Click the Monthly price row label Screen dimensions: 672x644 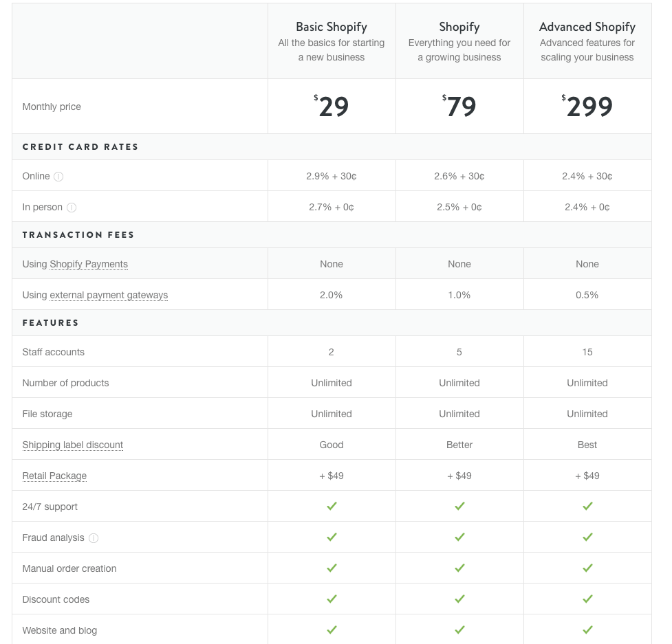point(52,107)
